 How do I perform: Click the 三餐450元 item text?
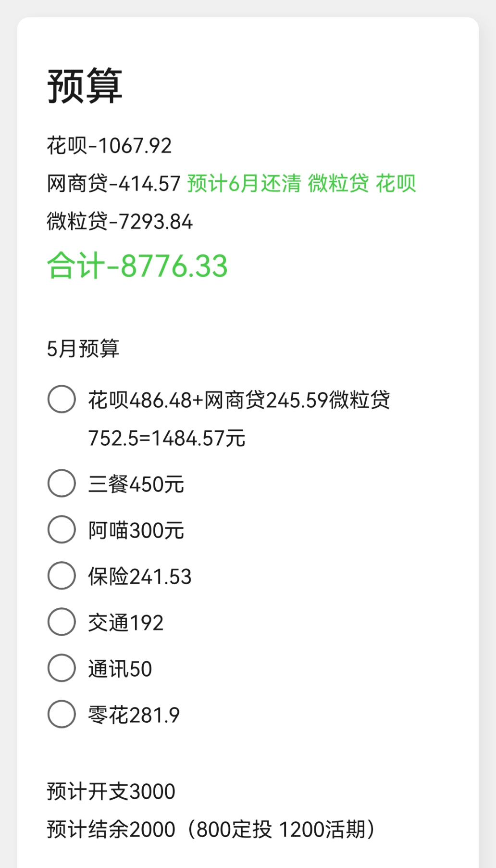[136, 484]
